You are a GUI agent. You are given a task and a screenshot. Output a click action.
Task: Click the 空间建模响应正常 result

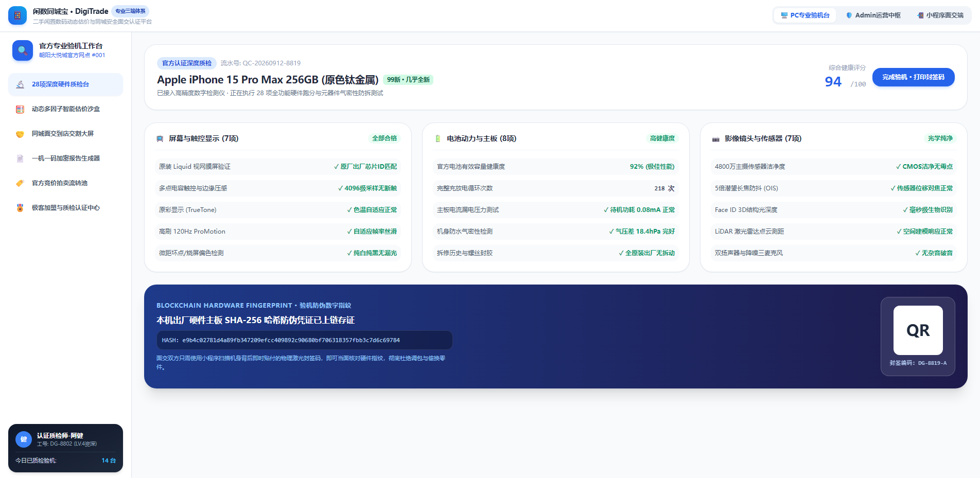coord(925,232)
